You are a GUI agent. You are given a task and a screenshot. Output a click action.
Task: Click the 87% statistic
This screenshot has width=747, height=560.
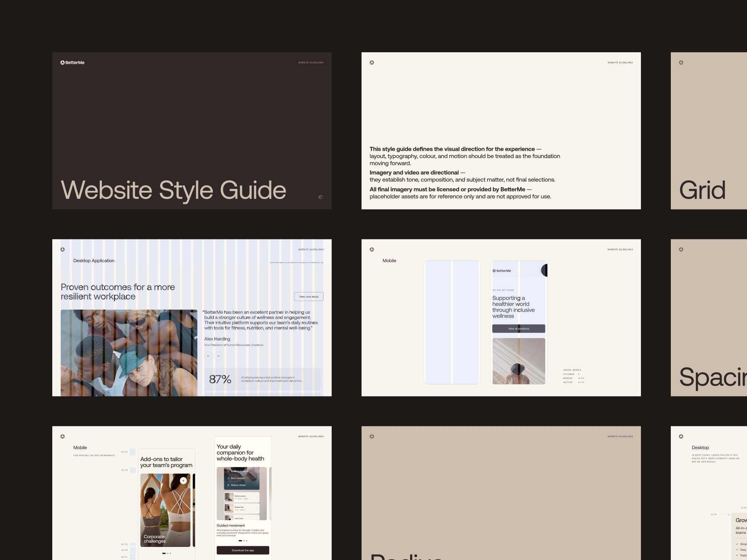(220, 379)
